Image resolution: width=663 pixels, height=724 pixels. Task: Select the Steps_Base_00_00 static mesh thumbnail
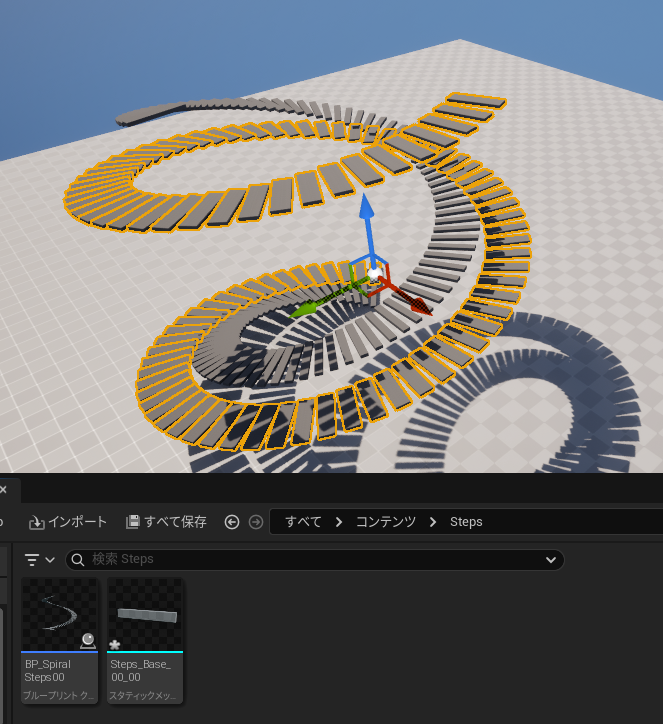[x=145, y=615]
